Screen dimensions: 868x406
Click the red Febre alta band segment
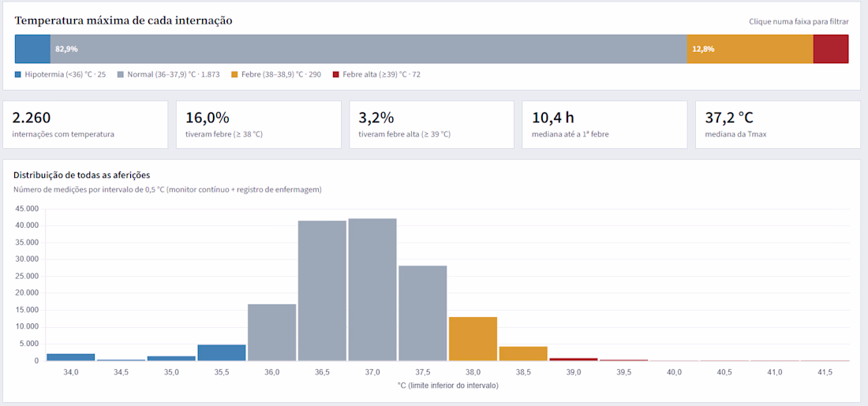tap(831, 49)
